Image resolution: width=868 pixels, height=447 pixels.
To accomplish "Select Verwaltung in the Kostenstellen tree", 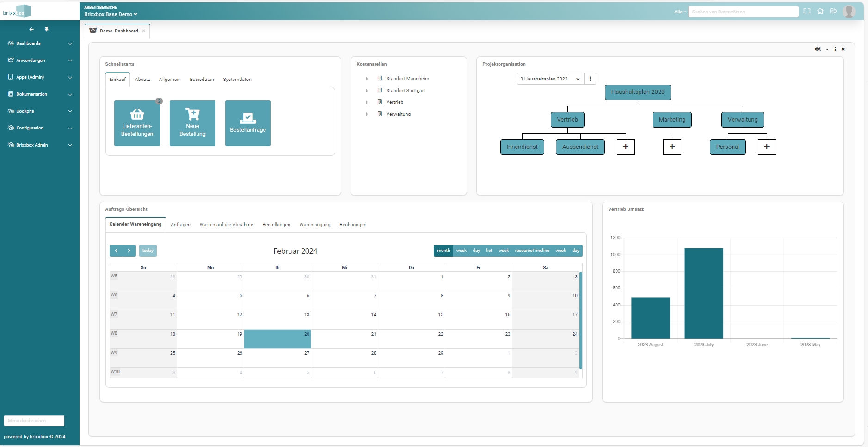I will 398,114.
